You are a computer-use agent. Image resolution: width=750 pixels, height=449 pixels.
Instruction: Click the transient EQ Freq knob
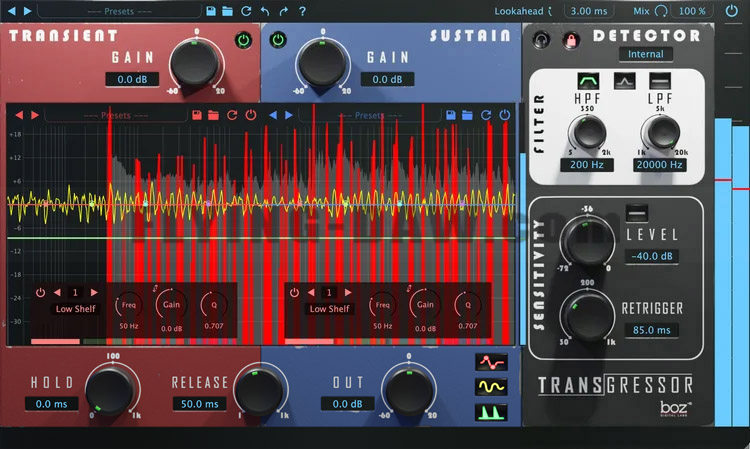(x=129, y=305)
